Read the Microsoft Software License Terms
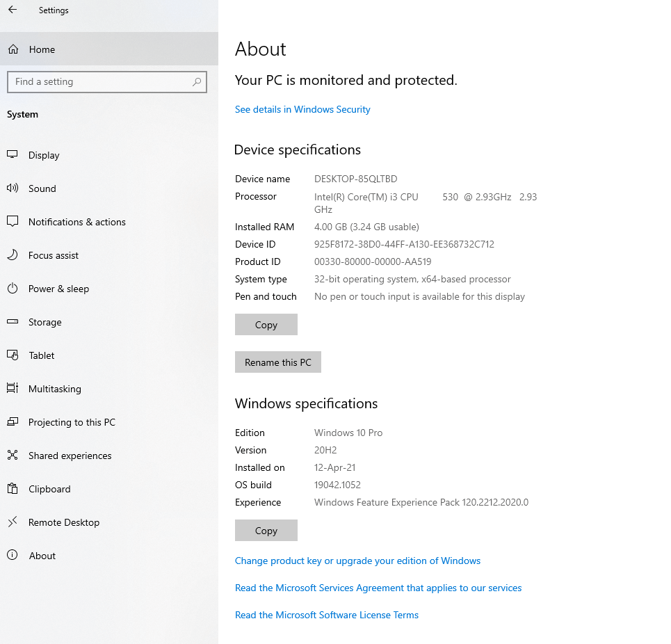This screenshot has width=671, height=644. pos(326,615)
